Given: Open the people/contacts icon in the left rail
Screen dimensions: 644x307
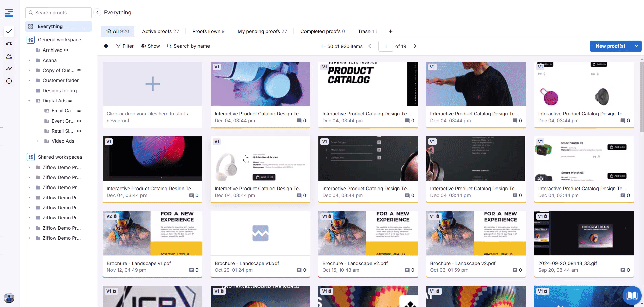Looking at the screenshot, I should (9, 56).
